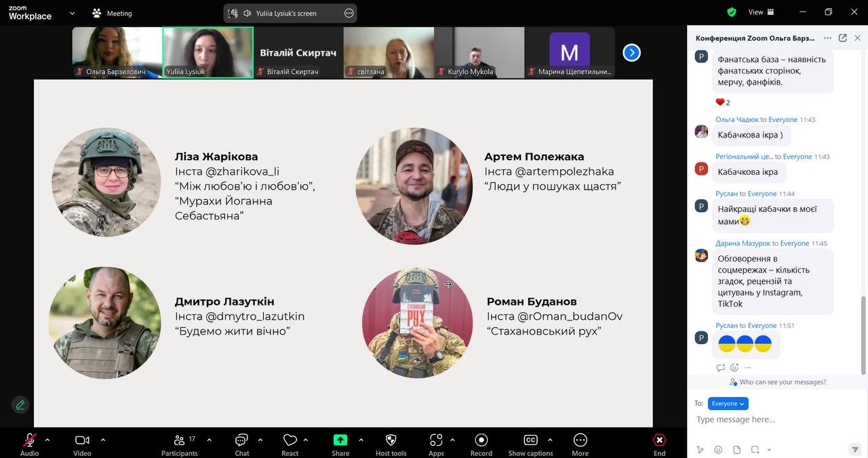Screen dimensions: 868x458
Task: Expand the View menu at the top right
Action: click(761, 12)
